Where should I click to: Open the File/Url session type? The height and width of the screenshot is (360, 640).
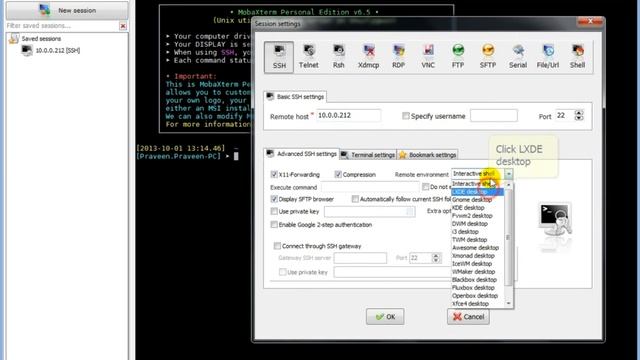click(548, 57)
